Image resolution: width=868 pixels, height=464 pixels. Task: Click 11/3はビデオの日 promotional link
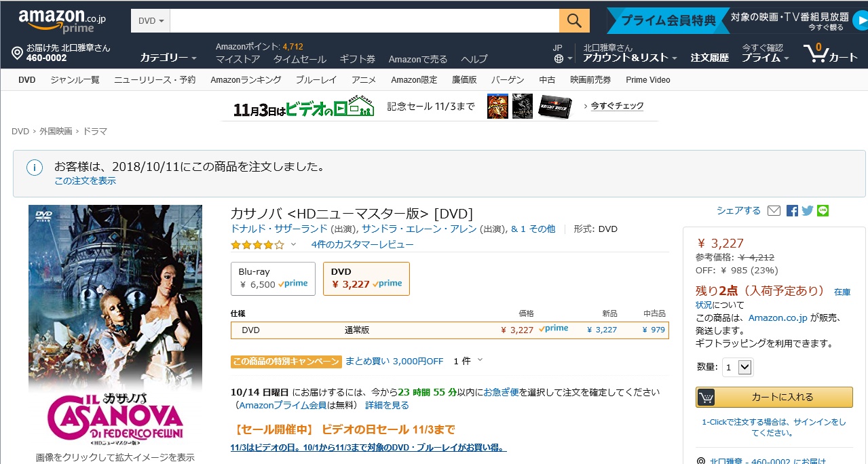(x=369, y=448)
